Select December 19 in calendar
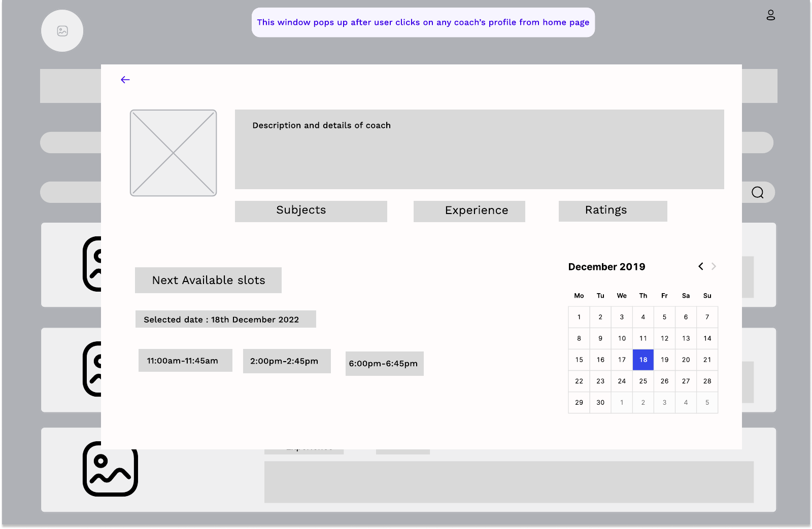 [x=664, y=360]
